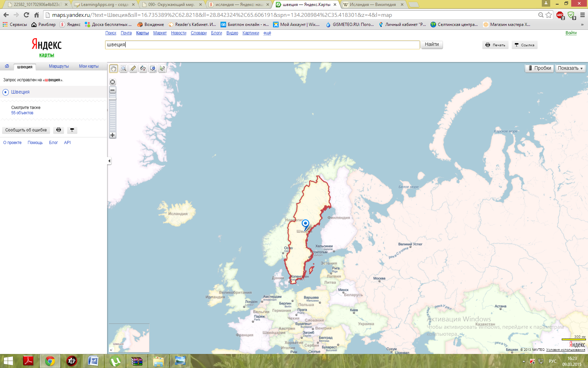Click the Ссылка link button
The image size is (588, 368).
524,45
